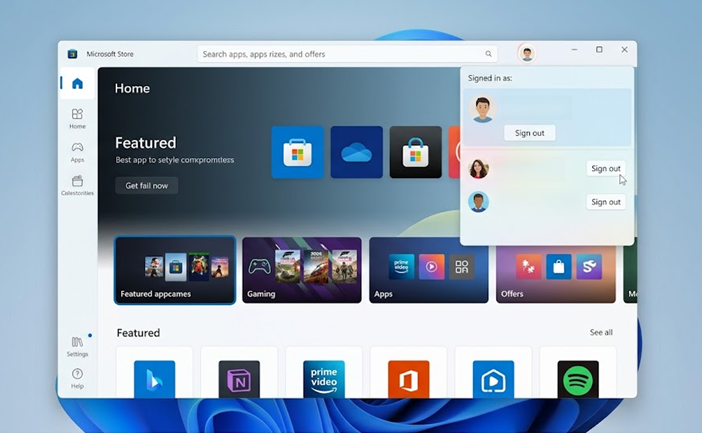The height and width of the screenshot is (433, 702).
Task: Select the signed-in man avatar in account panel
Action: pos(483,109)
